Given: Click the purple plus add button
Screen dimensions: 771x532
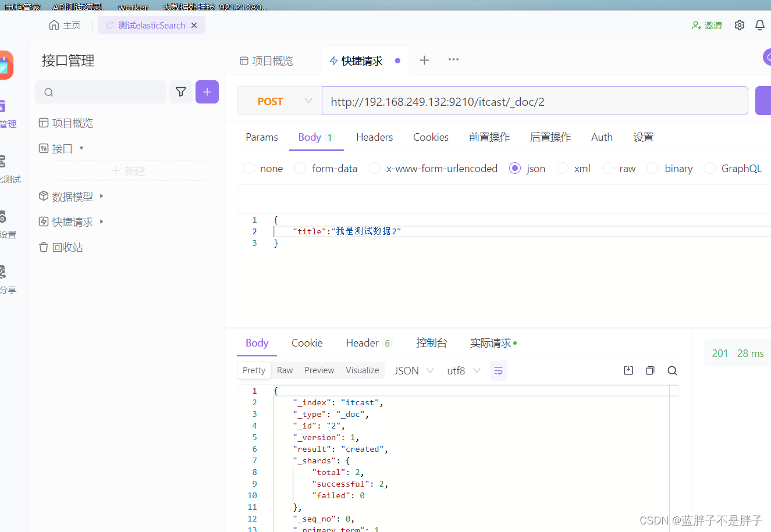Looking at the screenshot, I should coord(207,92).
